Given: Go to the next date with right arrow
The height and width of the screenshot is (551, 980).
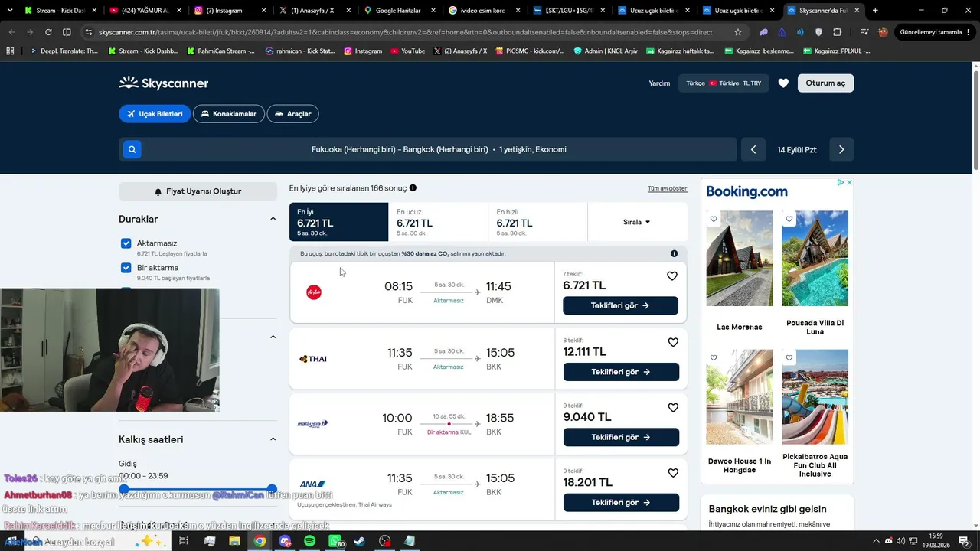Looking at the screenshot, I should (x=841, y=149).
